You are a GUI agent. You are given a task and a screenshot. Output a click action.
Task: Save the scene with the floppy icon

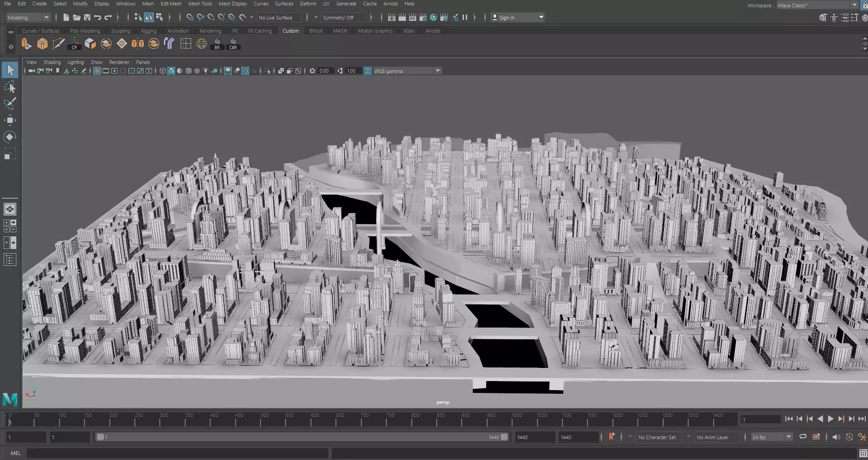coord(87,17)
